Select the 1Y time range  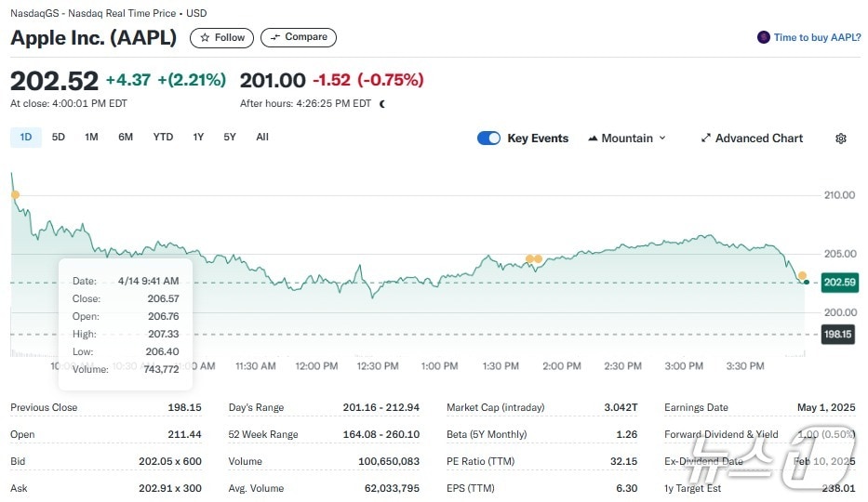tap(198, 138)
